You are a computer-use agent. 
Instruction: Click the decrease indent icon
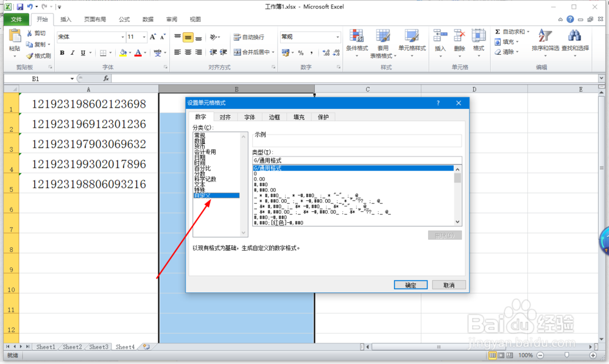213,52
